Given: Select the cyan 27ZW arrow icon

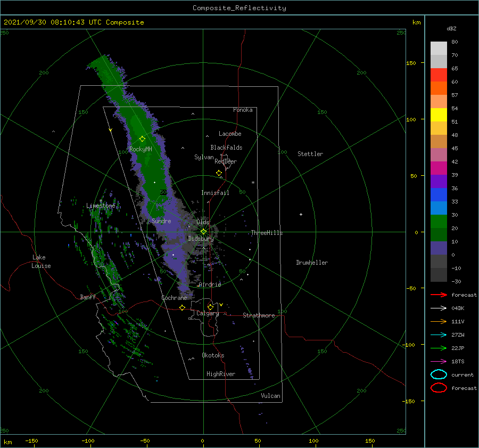Looking at the screenshot, I should [x=439, y=335].
